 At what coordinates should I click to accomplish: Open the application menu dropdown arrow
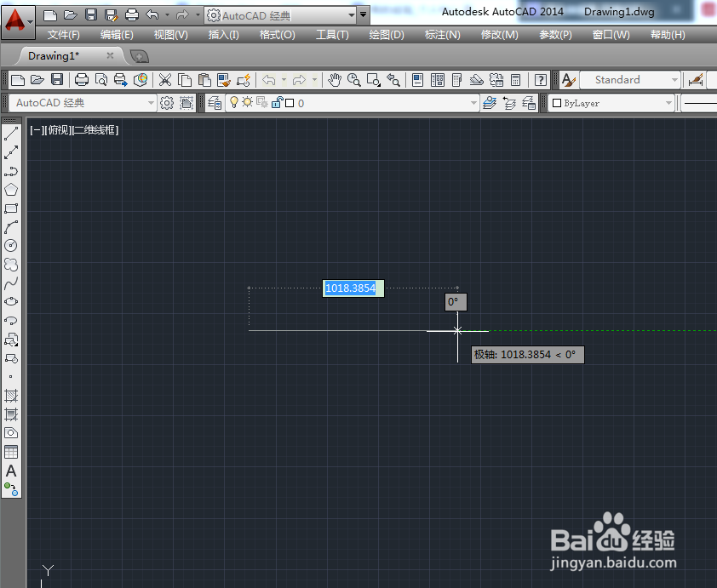pyautogui.click(x=30, y=21)
